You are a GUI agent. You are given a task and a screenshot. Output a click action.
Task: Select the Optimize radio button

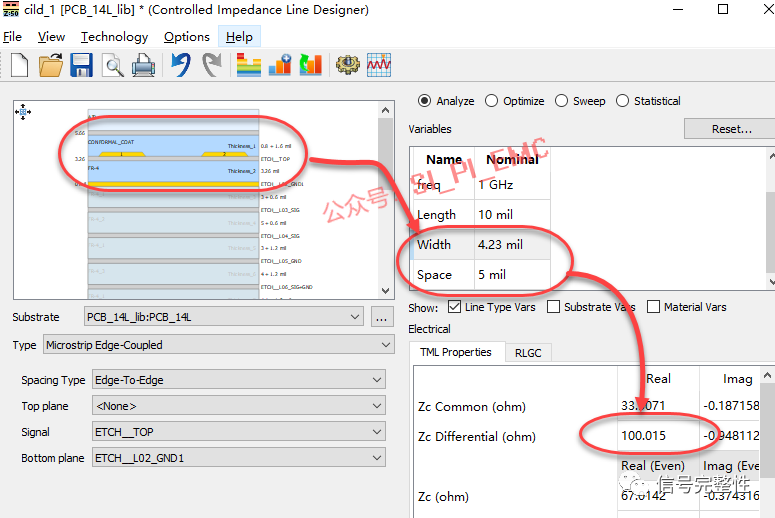492,101
